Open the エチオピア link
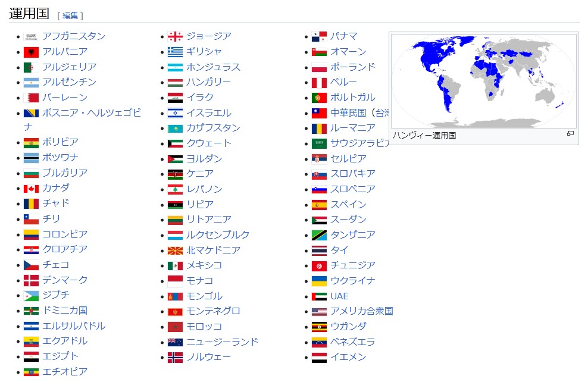588x382 pixels. click(64, 372)
